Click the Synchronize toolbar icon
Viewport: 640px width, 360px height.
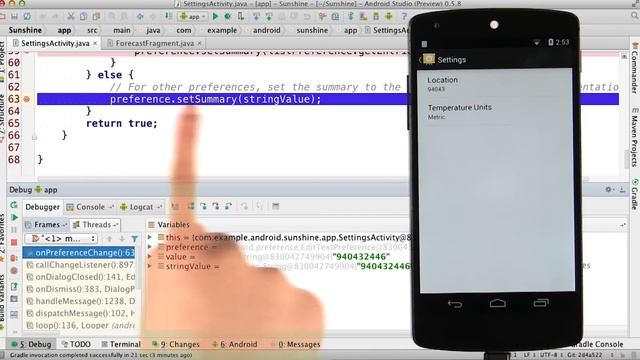27,16
